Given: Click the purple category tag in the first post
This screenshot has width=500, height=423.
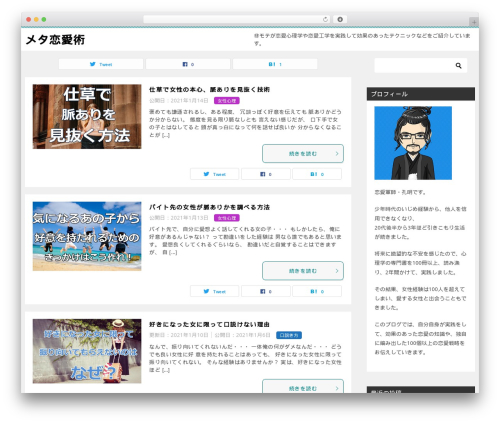Looking at the screenshot, I should coord(227,101).
